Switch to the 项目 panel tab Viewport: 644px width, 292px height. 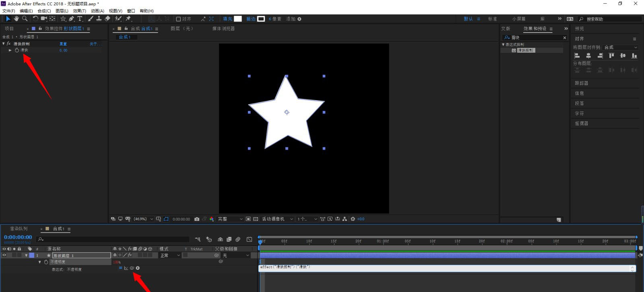pyautogui.click(x=9, y=29)
